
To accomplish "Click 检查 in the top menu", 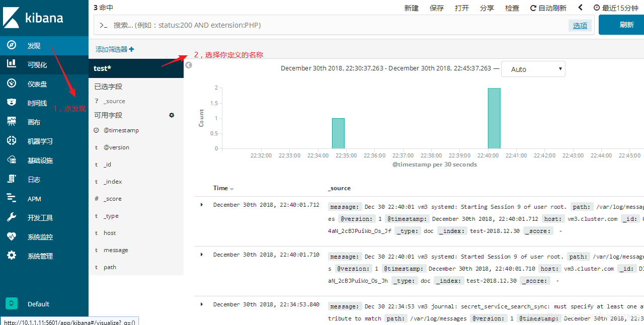I will [x=512, y=8].
